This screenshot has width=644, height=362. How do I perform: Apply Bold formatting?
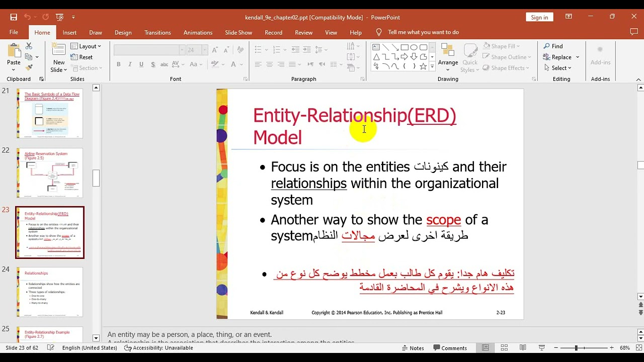click(x=119, y=64)
